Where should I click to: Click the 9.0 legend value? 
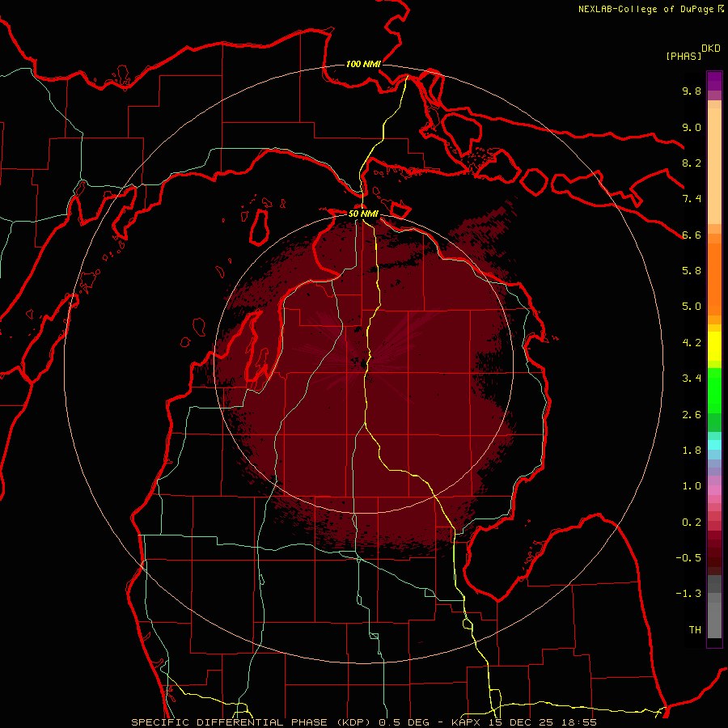click(x=692, y=127)
